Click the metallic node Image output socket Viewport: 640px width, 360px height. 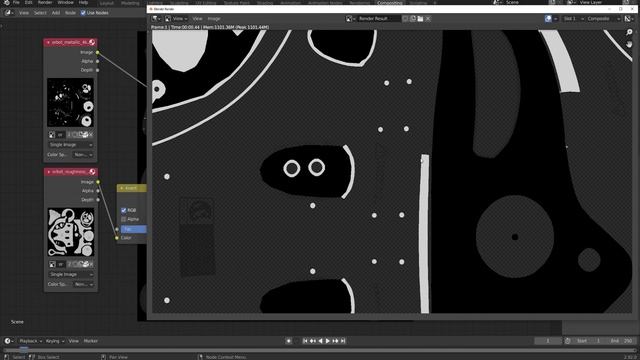click(x=98, y=52)
